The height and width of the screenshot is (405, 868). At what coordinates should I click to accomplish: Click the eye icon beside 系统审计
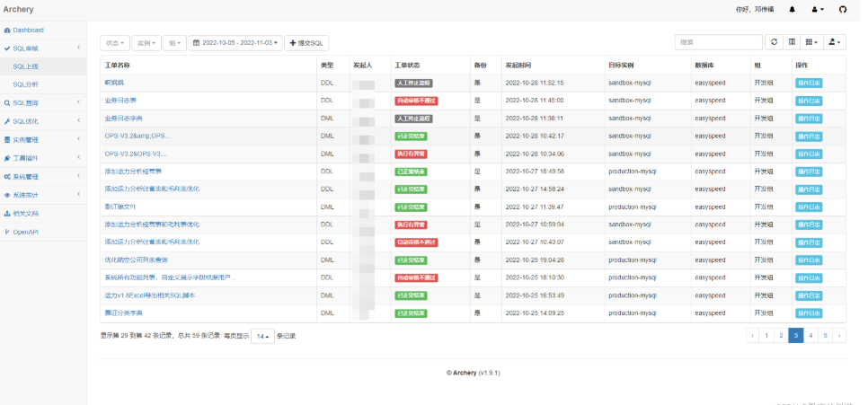click(7, 195)
